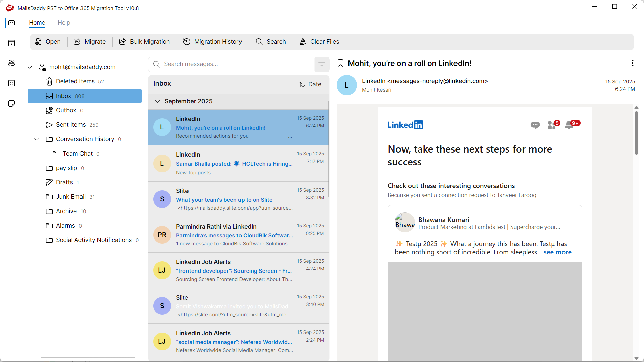The image size is (644, 362).
Task: Open the Tasks view sidebar icon
Action: click(12, 83)
